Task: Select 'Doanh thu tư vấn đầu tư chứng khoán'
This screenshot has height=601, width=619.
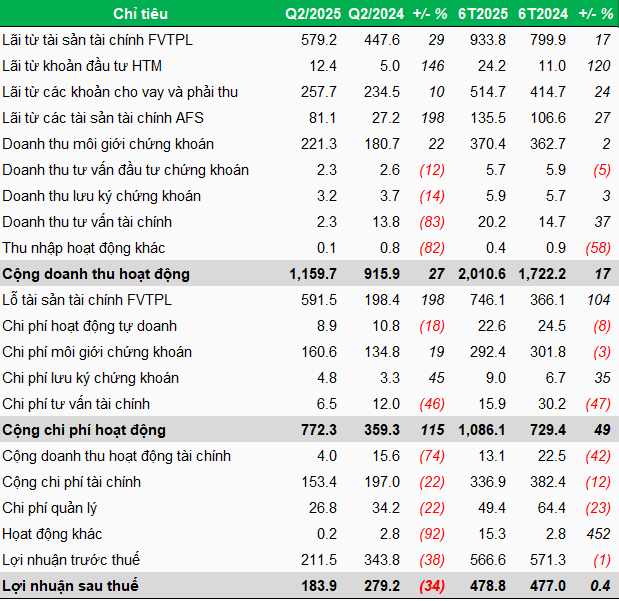Action: (x=126, y=170)
